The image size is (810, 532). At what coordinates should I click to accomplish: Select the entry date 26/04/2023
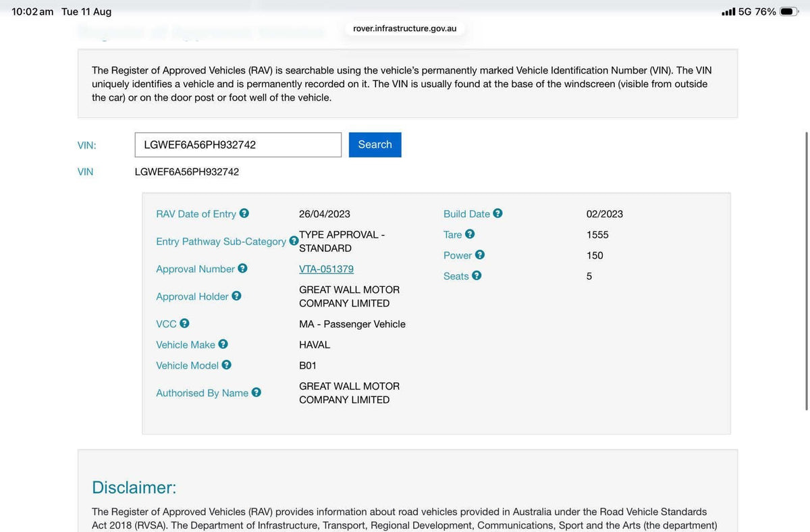[325, 214]
